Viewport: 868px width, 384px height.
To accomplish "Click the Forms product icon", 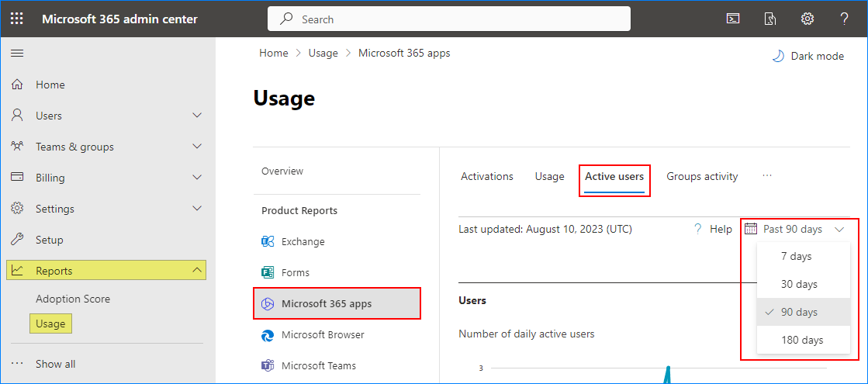I will (x=268, y=273).
